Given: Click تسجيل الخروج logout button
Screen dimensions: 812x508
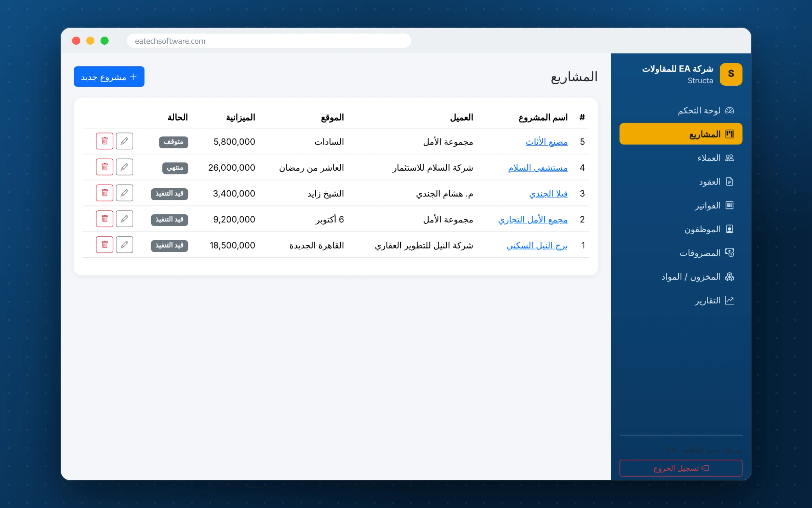Looking at the screenshot, I should [x=681, y=468].
